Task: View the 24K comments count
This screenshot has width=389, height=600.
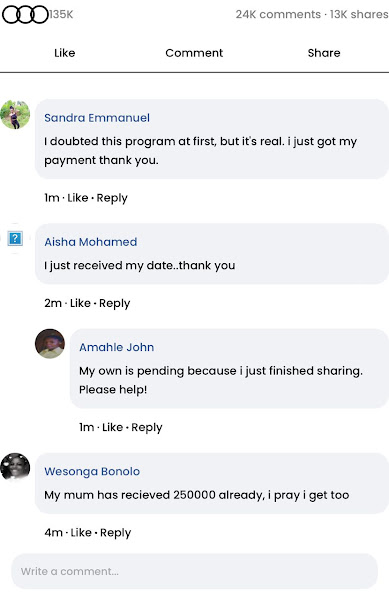Action: point(278,15)
